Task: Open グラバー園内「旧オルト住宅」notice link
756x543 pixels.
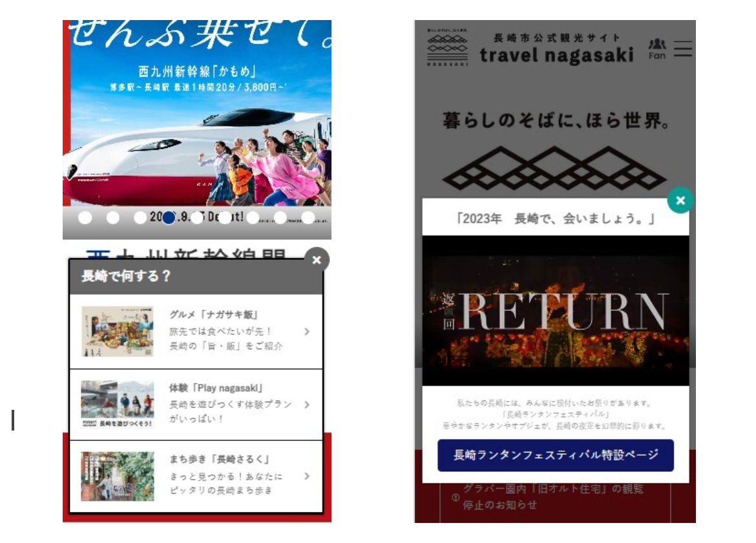Action: click(553, 496)
